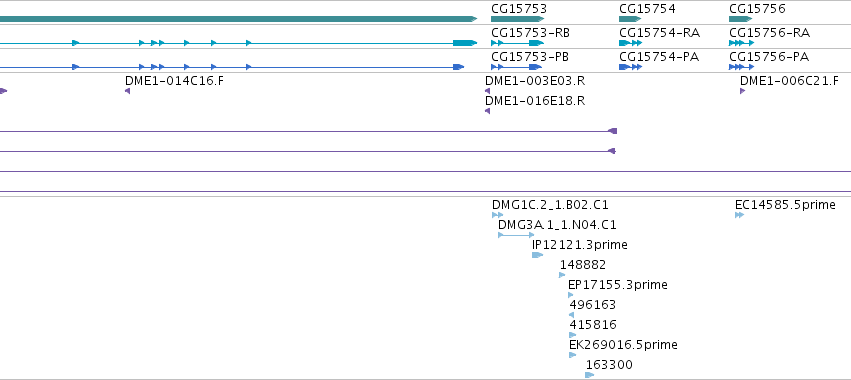851x380 pixels.
Task: Select the CG15756-RA transcript label
Action: tap(770, 33)
